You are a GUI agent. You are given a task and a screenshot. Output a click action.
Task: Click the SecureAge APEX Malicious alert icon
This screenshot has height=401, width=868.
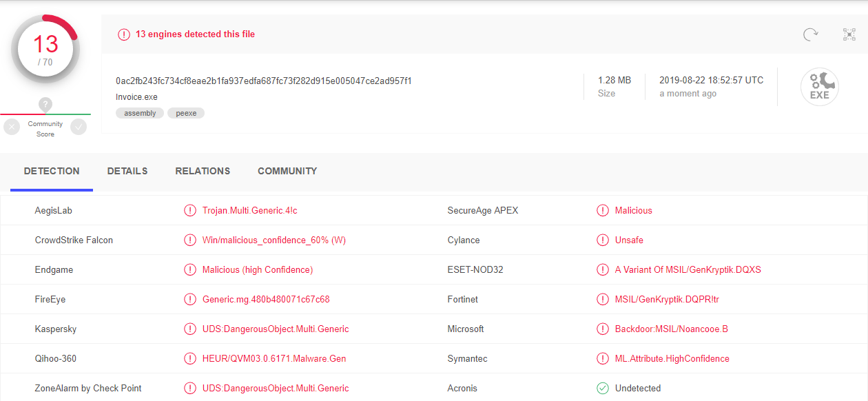coord(603,211)
